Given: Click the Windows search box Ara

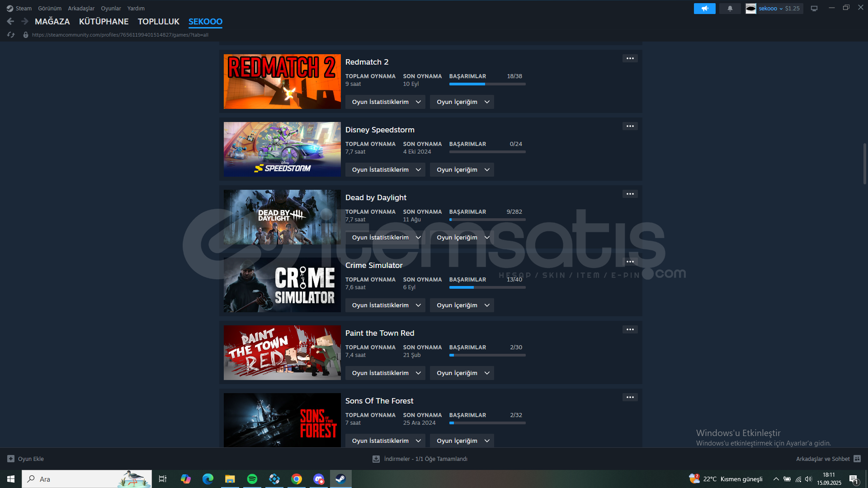Looking at the screenshot, I should coord(87,479).
